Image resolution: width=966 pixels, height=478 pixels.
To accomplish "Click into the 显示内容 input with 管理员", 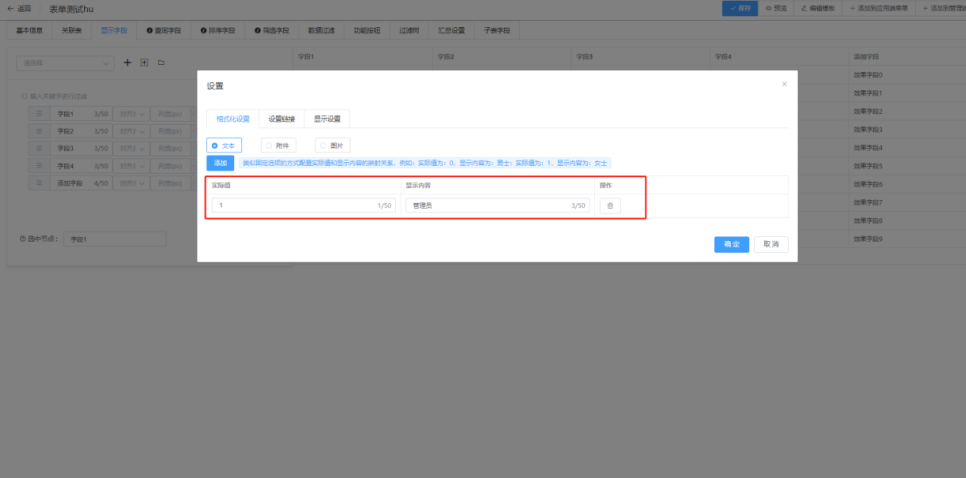I will tap(497, 206).
